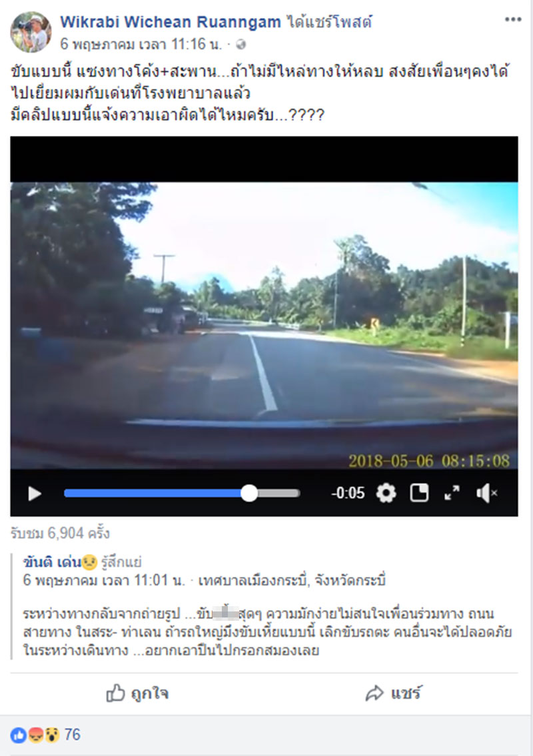Viewport: 533px width, 756px height.
Task: Expand video to fullscreen
Action: [452, 493]
